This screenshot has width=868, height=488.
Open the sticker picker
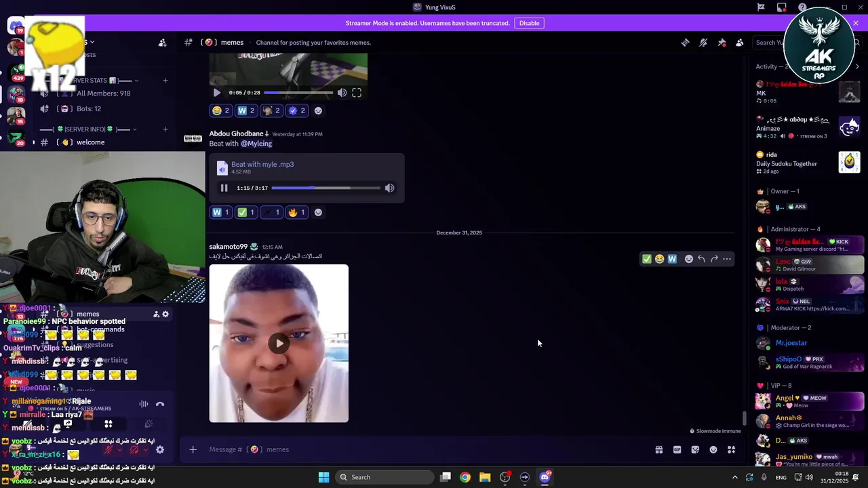(695, 449)
